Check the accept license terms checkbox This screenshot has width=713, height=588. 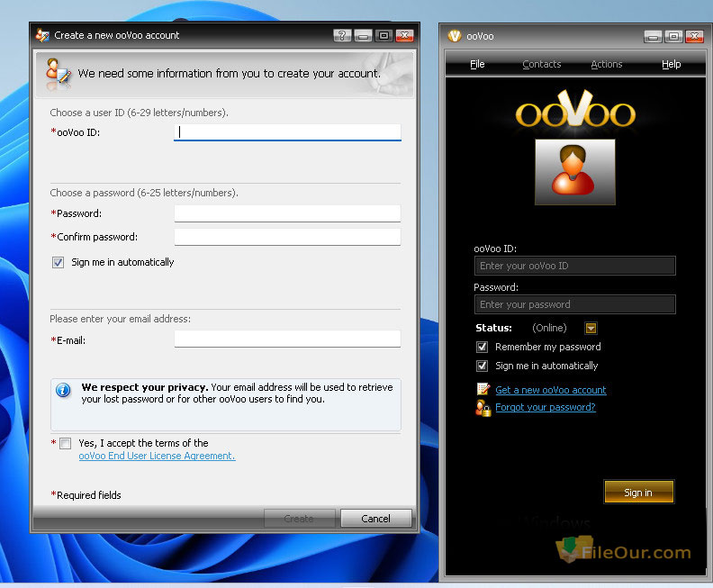(66, 443)
